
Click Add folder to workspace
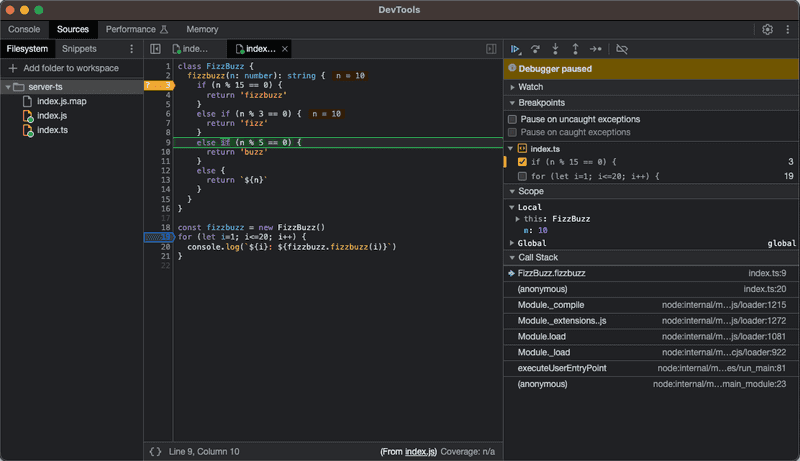point(71,68)
